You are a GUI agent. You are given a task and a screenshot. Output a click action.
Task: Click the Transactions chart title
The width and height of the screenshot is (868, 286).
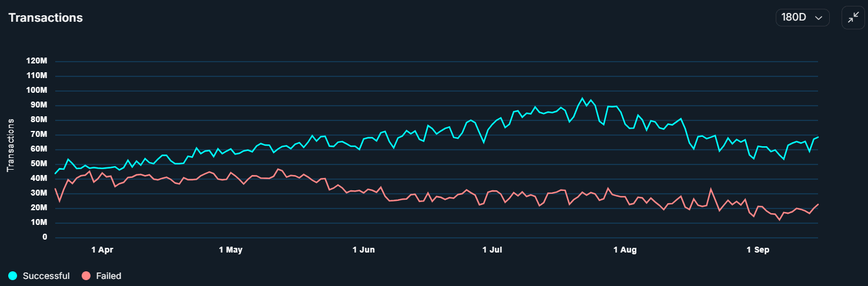pos(45,18)
